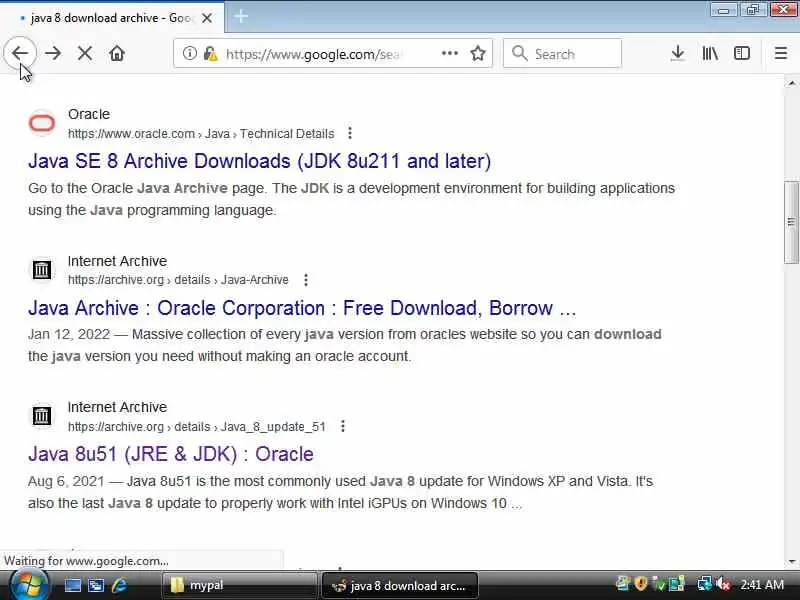800x600 pixels.
Task: Open Java 8u51 (JRE & JDK) link
Action: [x=170, y=454]
